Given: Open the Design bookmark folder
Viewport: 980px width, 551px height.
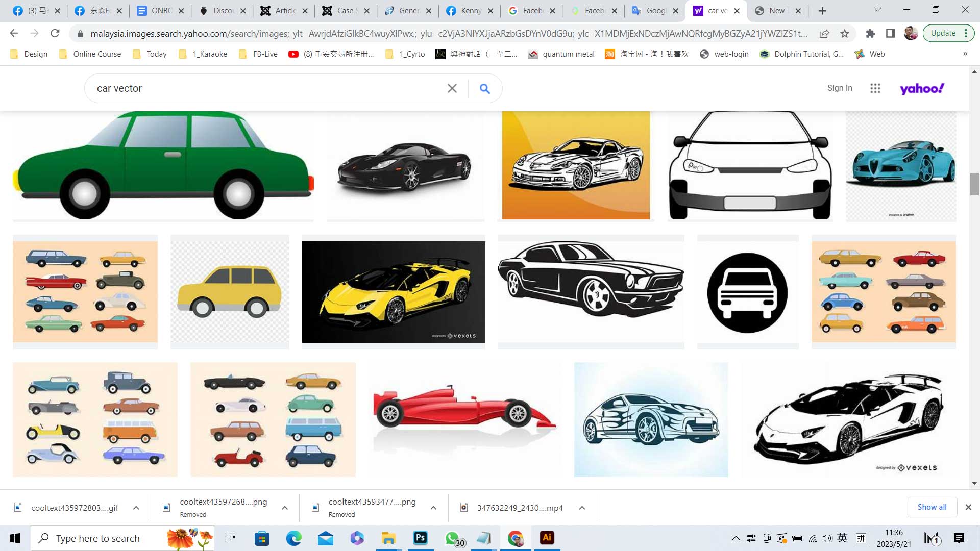Looking at the screenshot, I should pos(29,54).
